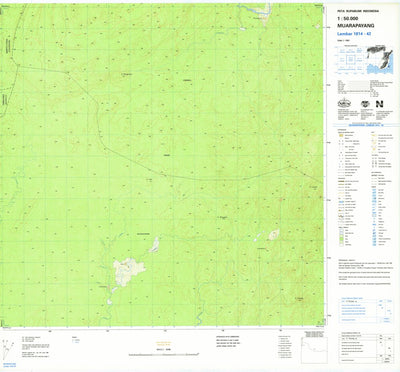Open the adjoining sheets index grid diagram

pyautogui.click(x=350, y=60)
